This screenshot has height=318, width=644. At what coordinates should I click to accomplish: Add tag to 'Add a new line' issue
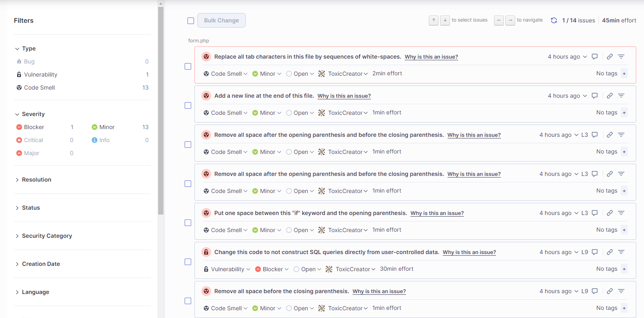tap(624, 113)
